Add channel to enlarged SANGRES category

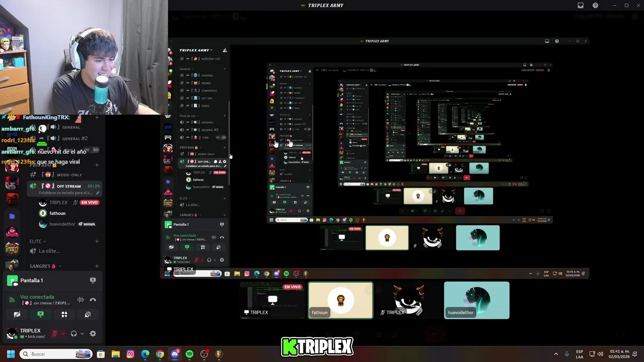[97, 266]
